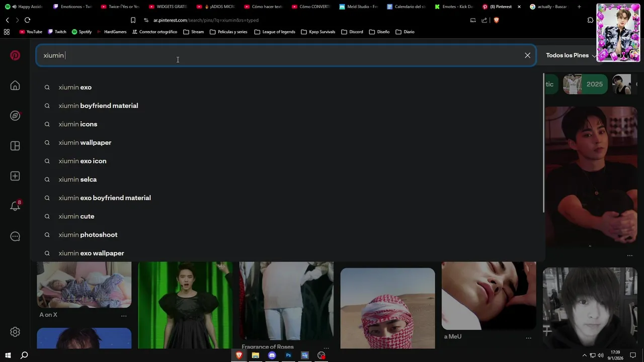Open apps grid icon in bookmarks bar
The width and height of the screenshot is (644, 362).
click(x=7, y=32)
